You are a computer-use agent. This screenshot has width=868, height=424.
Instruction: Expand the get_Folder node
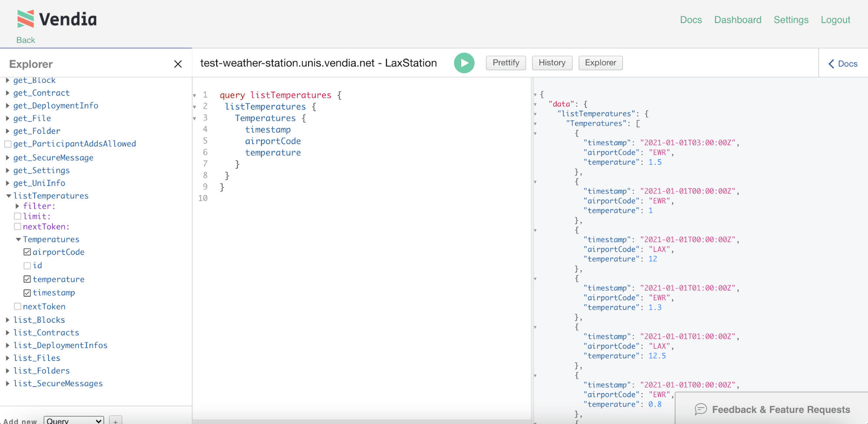[7, 131]
